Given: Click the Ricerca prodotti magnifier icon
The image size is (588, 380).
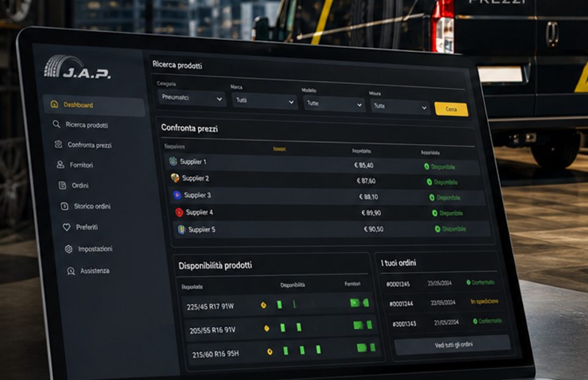Looking at the screenshot, I should (56, 124).
